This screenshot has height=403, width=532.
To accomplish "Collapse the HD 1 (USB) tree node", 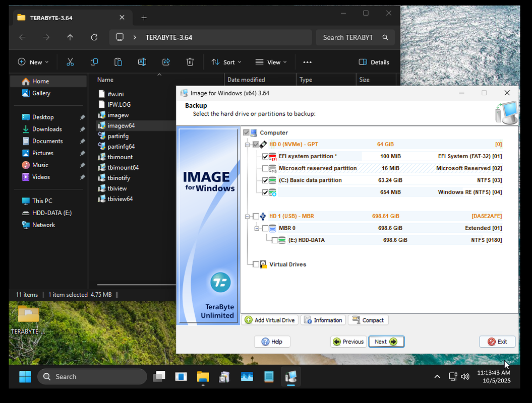I will click(x=247, y=217).
